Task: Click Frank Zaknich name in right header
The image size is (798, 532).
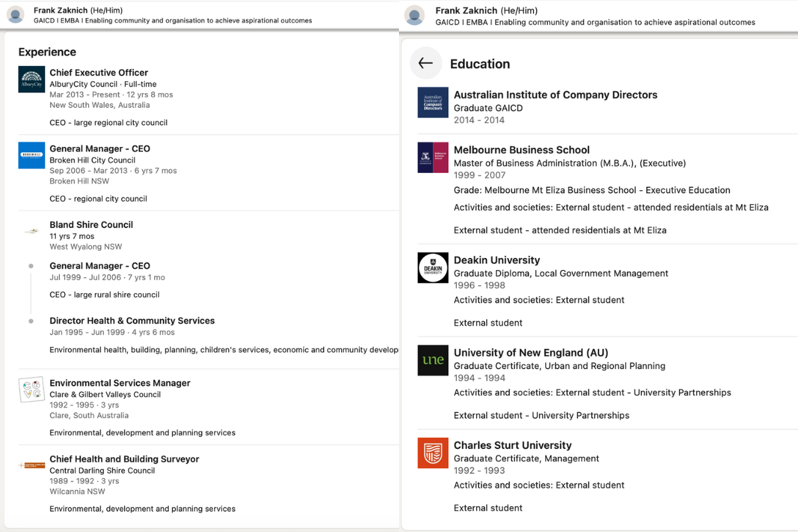Action: click(466, 11)
